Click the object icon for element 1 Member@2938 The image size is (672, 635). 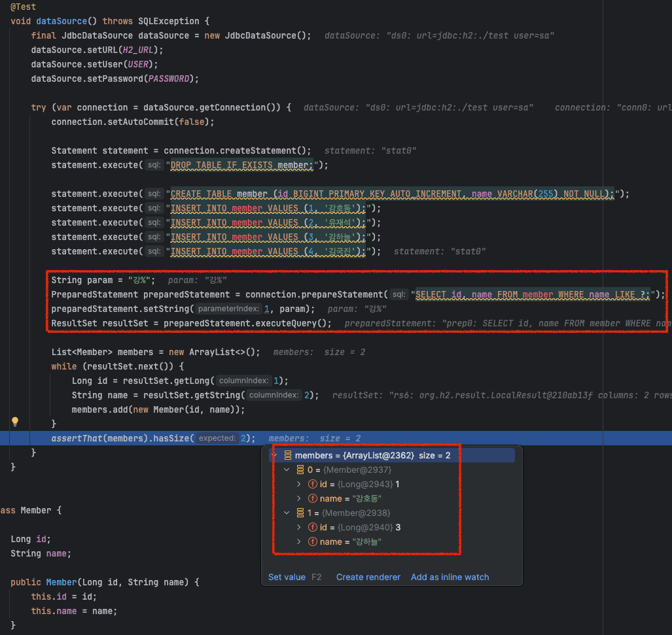click(300, 513)
